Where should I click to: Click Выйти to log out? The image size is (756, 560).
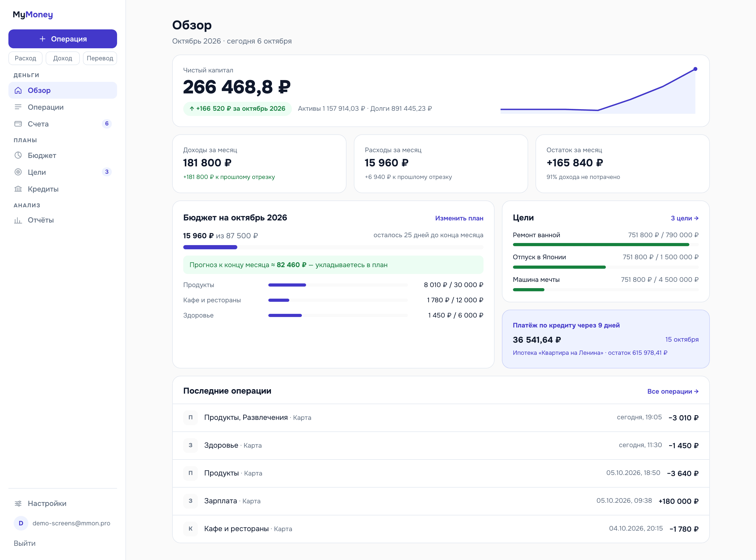pyautogui.click(x=24, y=543)
